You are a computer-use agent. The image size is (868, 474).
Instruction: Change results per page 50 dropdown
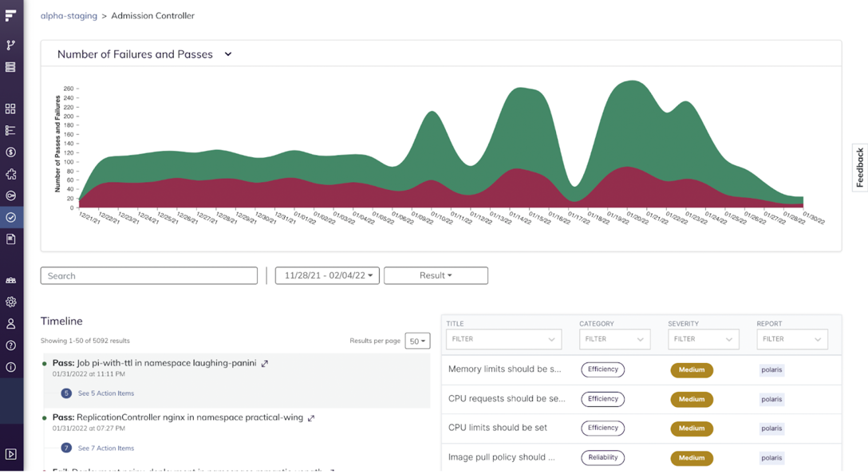[x=417, y=341]
